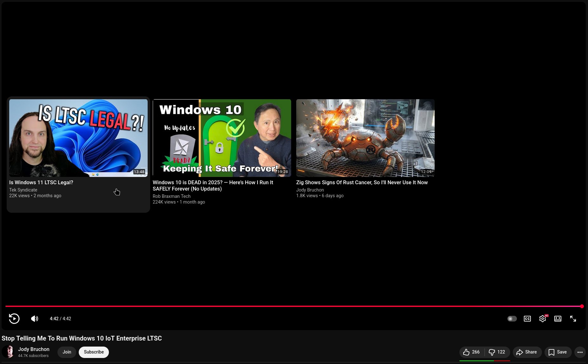Click the '4:42 / 4:42' time display

coord(60,319)
